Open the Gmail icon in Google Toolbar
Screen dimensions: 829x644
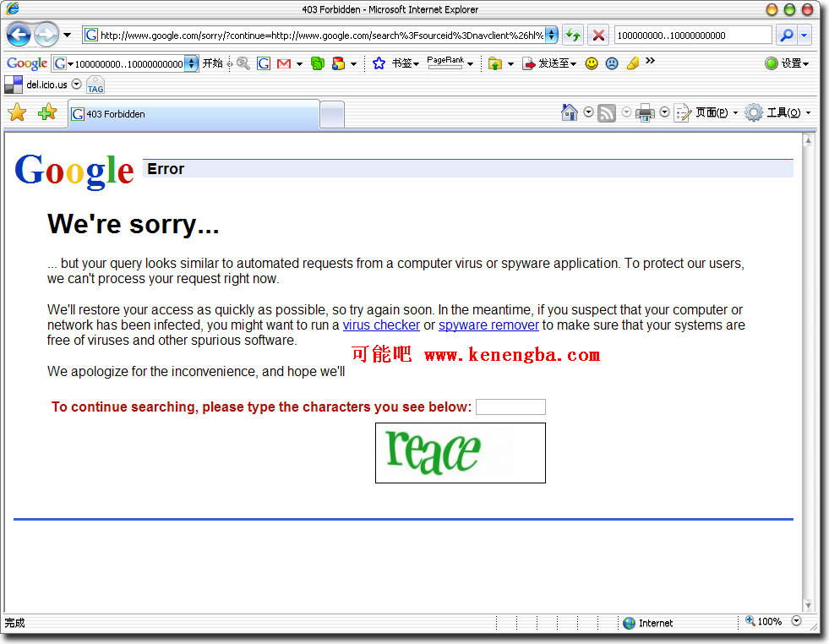pyautogui.click(x=284, y=63)
